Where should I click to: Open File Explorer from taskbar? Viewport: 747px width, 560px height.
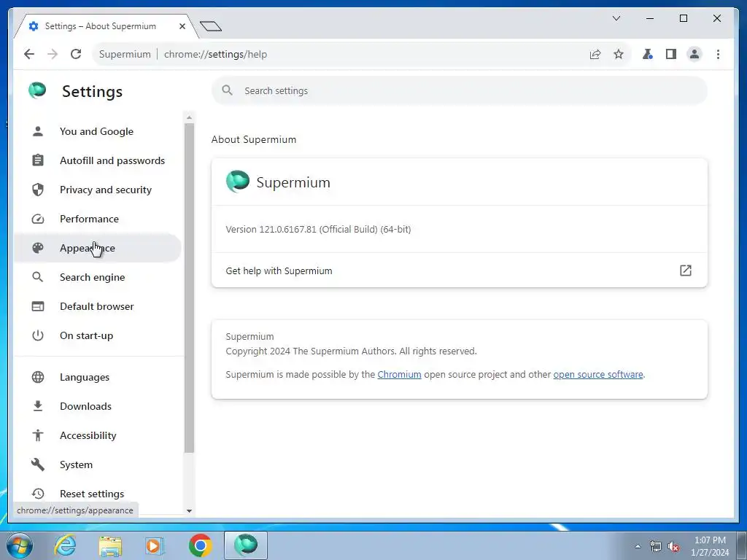[x=110, y=545]
